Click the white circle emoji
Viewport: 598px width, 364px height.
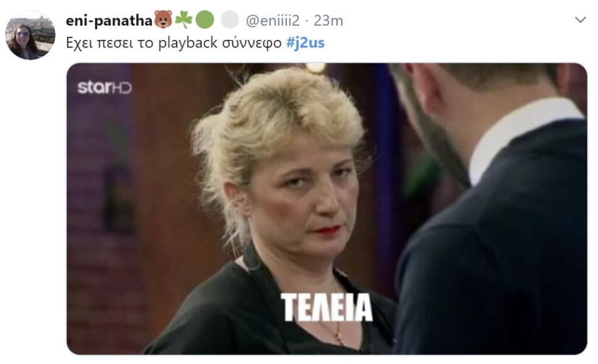[230, 20]
